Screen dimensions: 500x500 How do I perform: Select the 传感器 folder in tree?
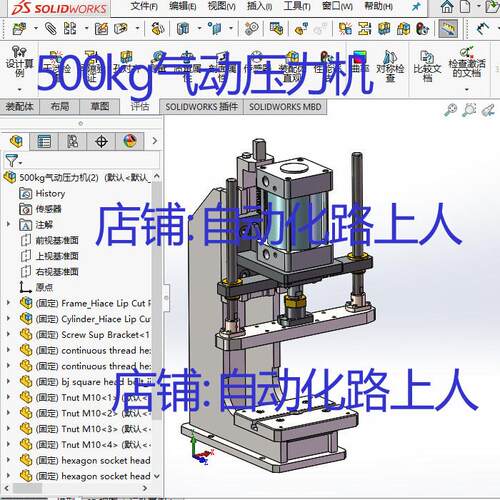click(x=40, y=209)
